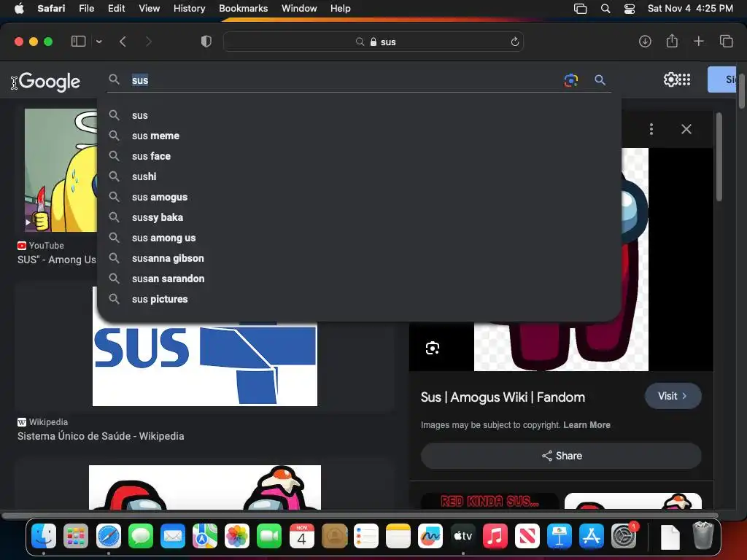
Task: Show Safari tab overview
Action: [726, 42]
